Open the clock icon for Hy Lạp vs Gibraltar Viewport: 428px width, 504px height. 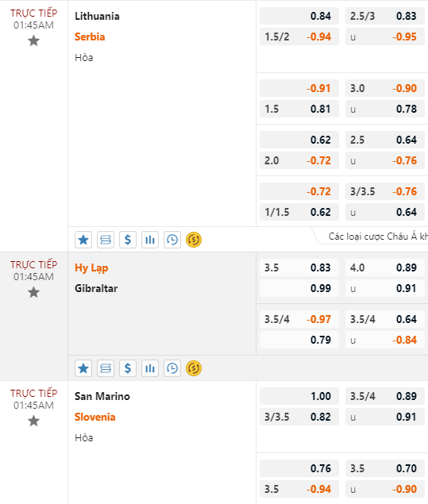pos(172,368)
